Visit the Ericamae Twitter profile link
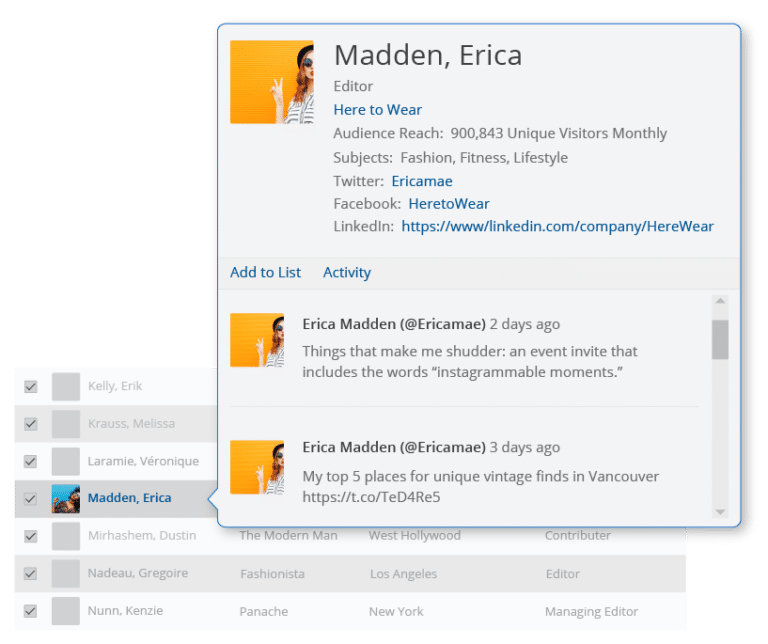The width and height of the screenshot is (768, 644). pos(421,181)
